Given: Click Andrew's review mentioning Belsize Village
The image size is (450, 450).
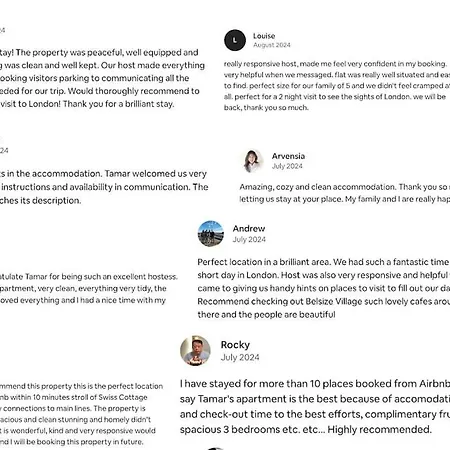Looking at the screenshot, I should (x=324, y=288).
